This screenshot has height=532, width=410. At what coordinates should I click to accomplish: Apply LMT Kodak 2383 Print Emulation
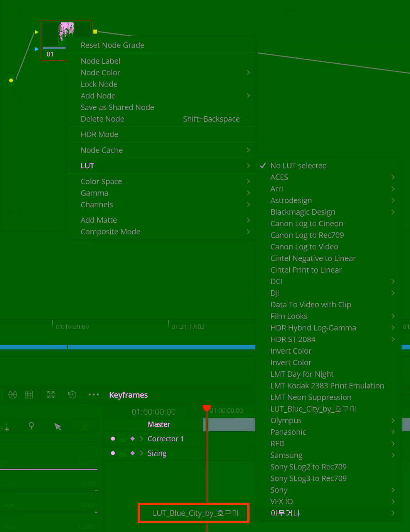(329, 386)
